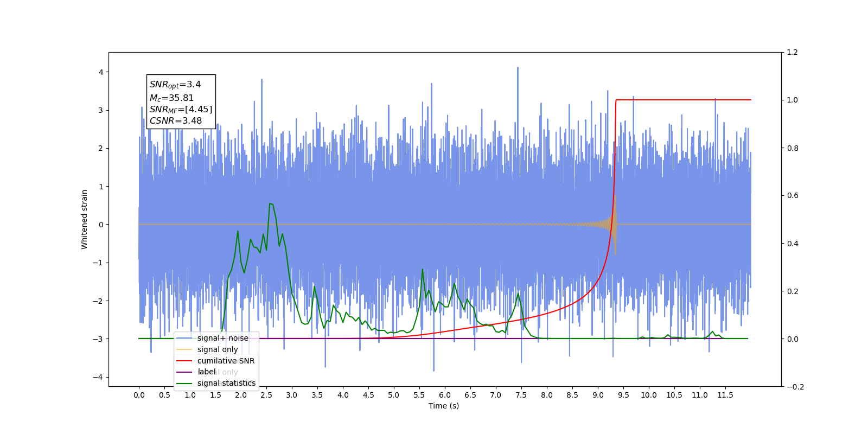Screen dimensions: 868x434
Task: Click the green signal statistics peak near 2.5 s
Action: (x=270, y=204)
